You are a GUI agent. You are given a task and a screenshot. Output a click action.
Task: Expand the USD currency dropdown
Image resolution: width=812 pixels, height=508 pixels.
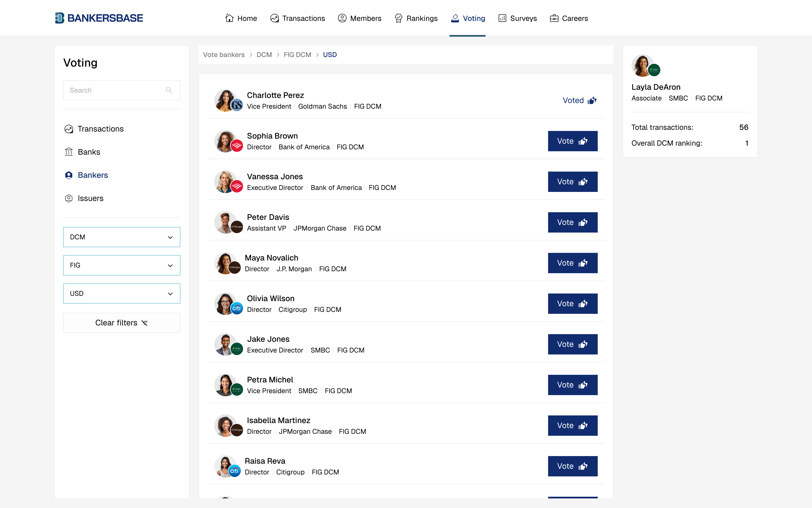pos(122,293)
